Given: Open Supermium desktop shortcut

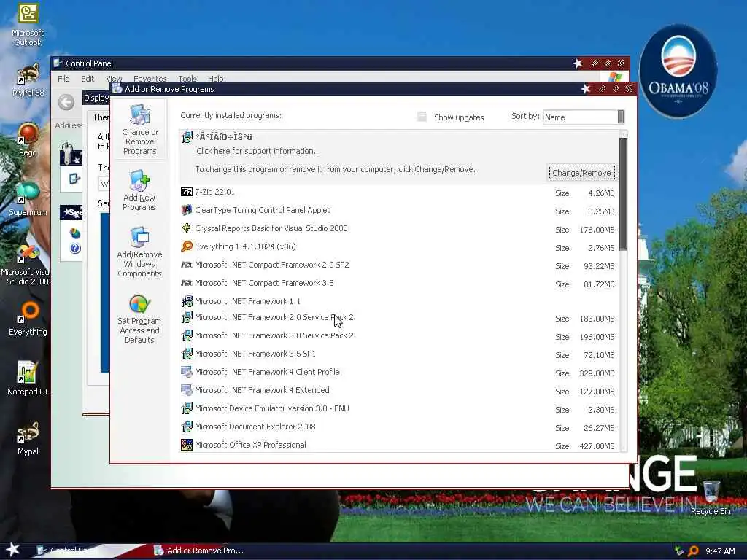Looking at the screenshot, I should pyautogui.click(x=28, y=199).
